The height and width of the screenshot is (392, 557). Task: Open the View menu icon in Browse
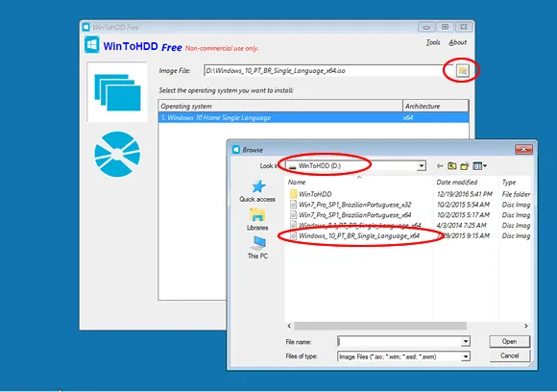[x=479, y=165]
